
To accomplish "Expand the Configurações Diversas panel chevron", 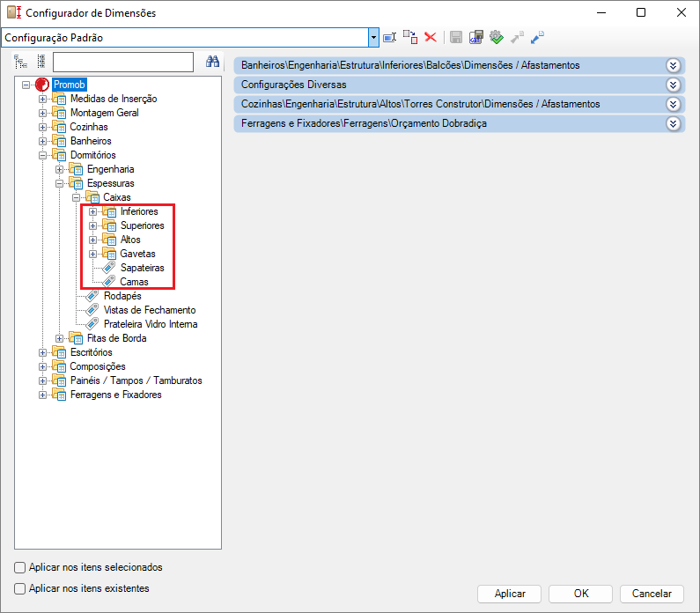I will [674, 85].
